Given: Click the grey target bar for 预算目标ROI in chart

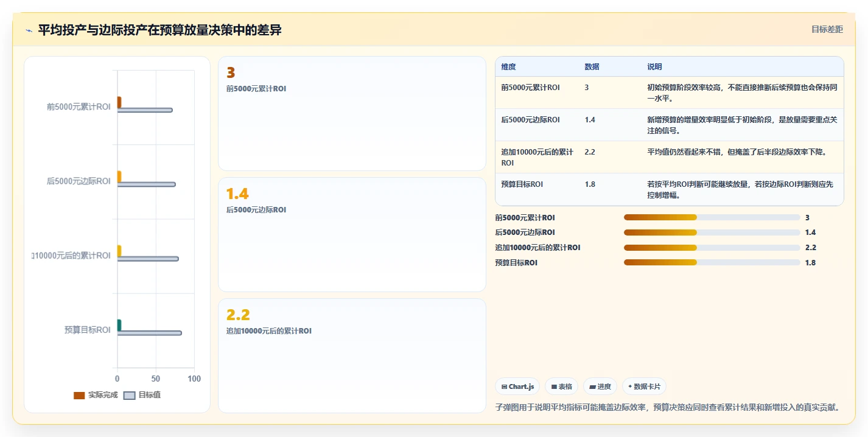Looking at the screenshot, I should pyautogui.click(x=149, y=333).
